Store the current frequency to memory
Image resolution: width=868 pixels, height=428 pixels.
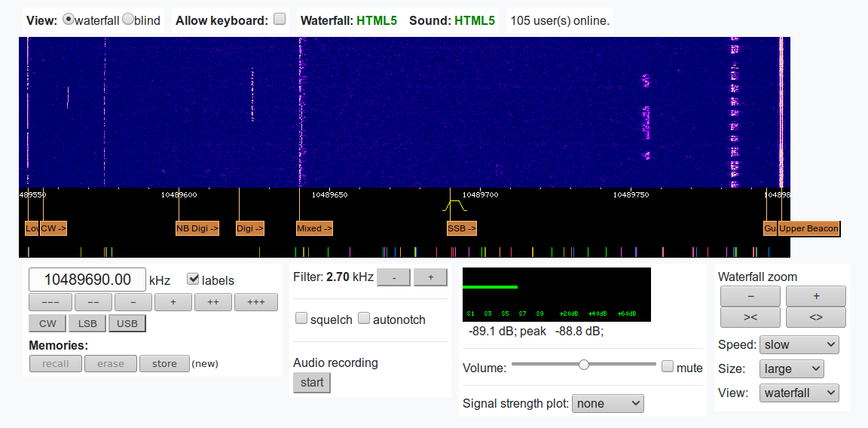pyautogui.click(x=164, y=364)
